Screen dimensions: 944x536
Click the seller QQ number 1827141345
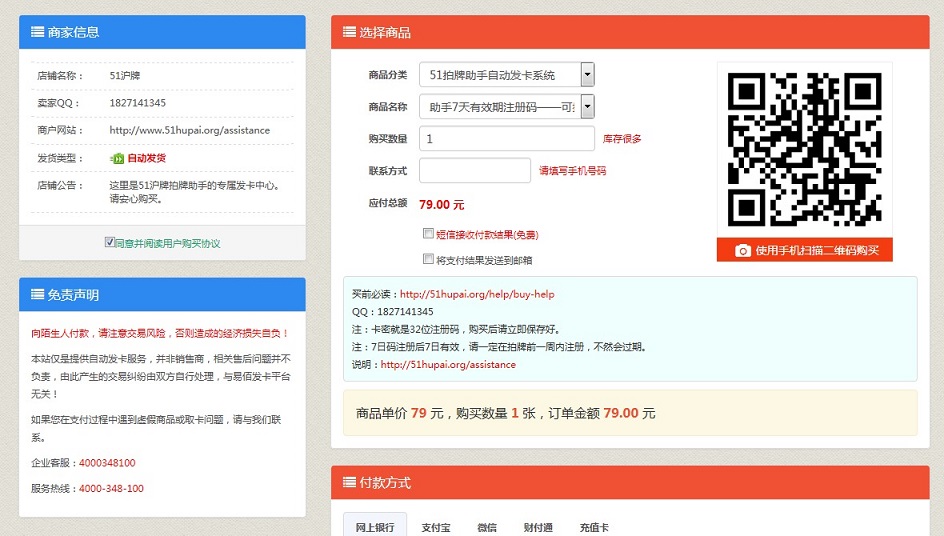pyautogui.click(x=137, y=103)
